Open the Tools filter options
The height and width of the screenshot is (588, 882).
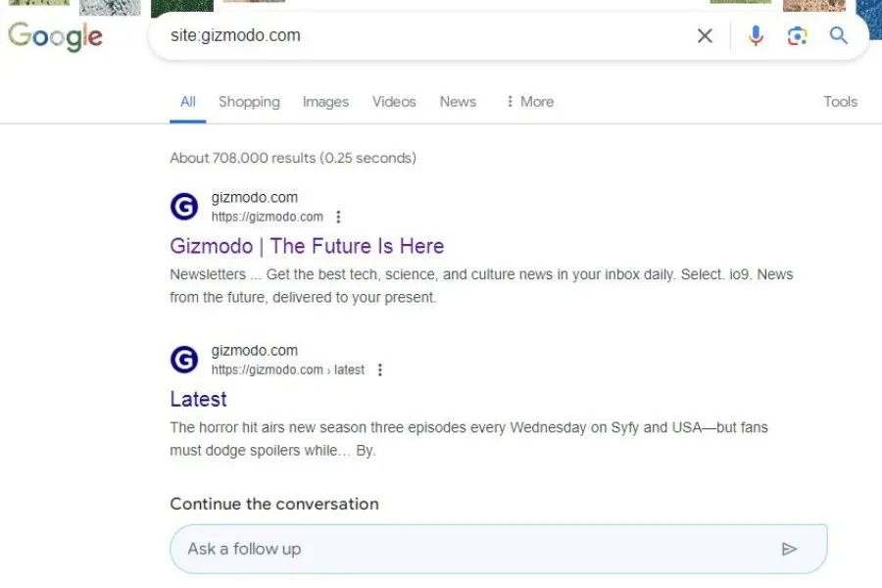click(841, 102)
